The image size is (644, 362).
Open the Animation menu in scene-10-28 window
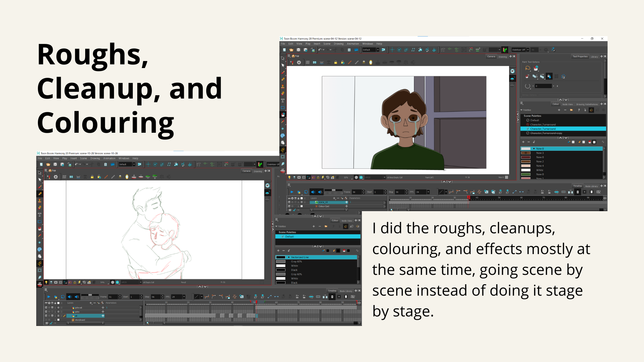coord(109,158)
